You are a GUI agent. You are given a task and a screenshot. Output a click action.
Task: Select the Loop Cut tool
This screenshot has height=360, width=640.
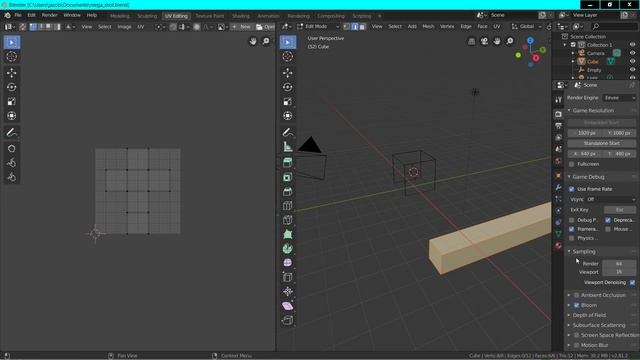tap(288, 206)
